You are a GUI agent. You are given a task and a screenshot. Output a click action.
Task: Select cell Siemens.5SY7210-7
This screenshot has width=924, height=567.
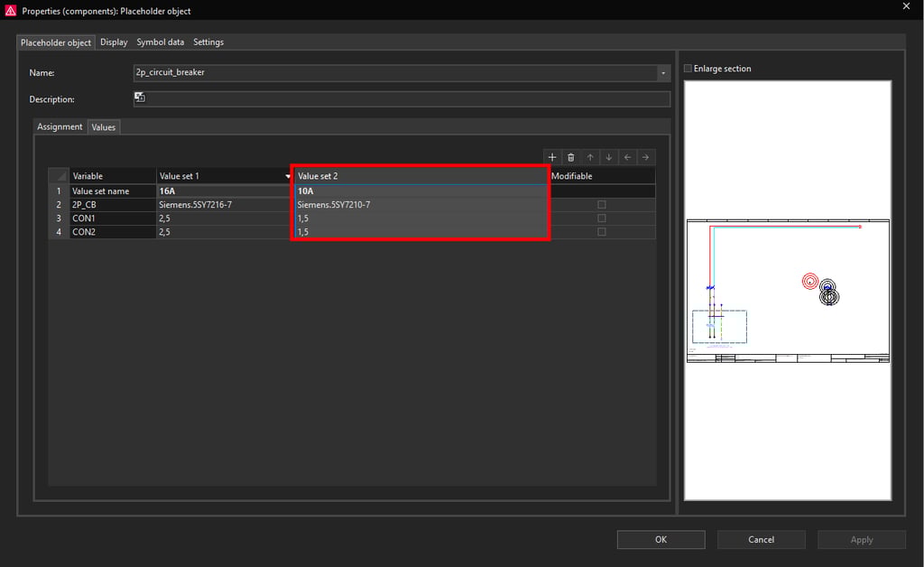[x=421, y=205]
